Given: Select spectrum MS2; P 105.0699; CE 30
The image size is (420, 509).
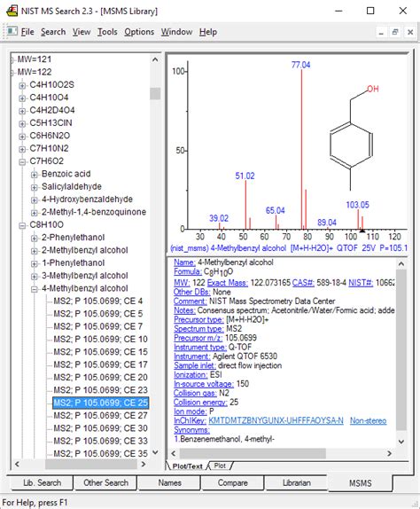Looking at the screenshot, I should [x=100, y=428].
